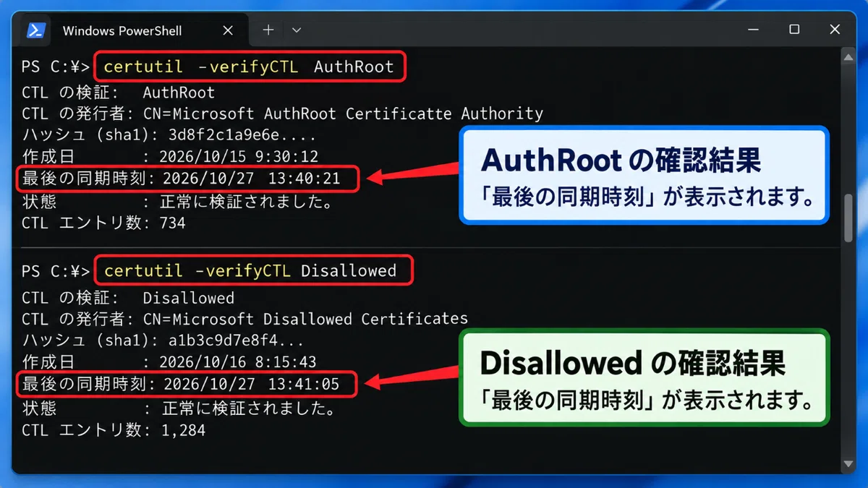
Task: Click the creation date 2026/10/16 8:15:43
Action: click(238, 362)
